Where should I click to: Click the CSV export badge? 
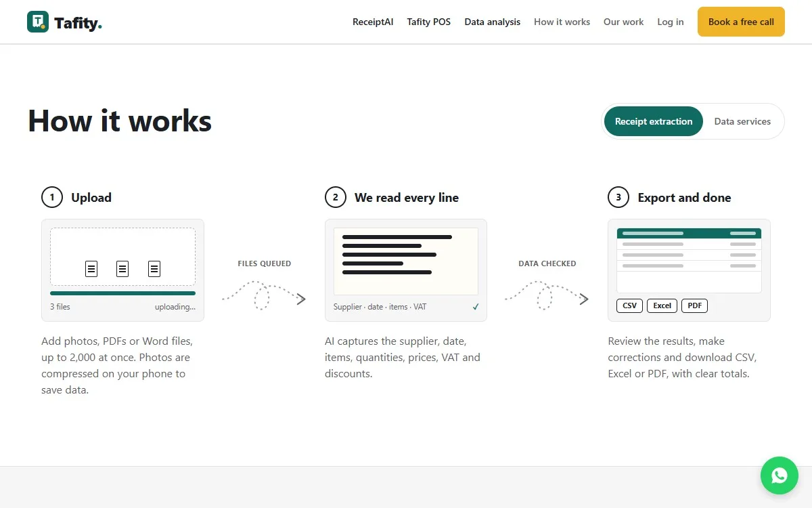click(x=630, y=305)
